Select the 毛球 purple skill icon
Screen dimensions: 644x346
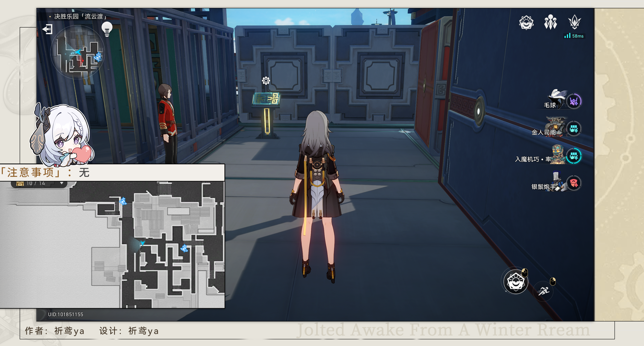pos(574,102)
